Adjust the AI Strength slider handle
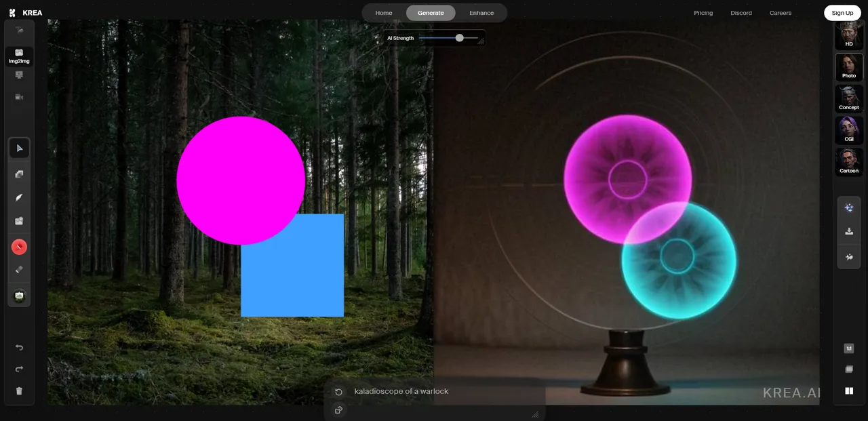Image resolution: width=868 pixels, height=421 pixels. tap(459, 38)
